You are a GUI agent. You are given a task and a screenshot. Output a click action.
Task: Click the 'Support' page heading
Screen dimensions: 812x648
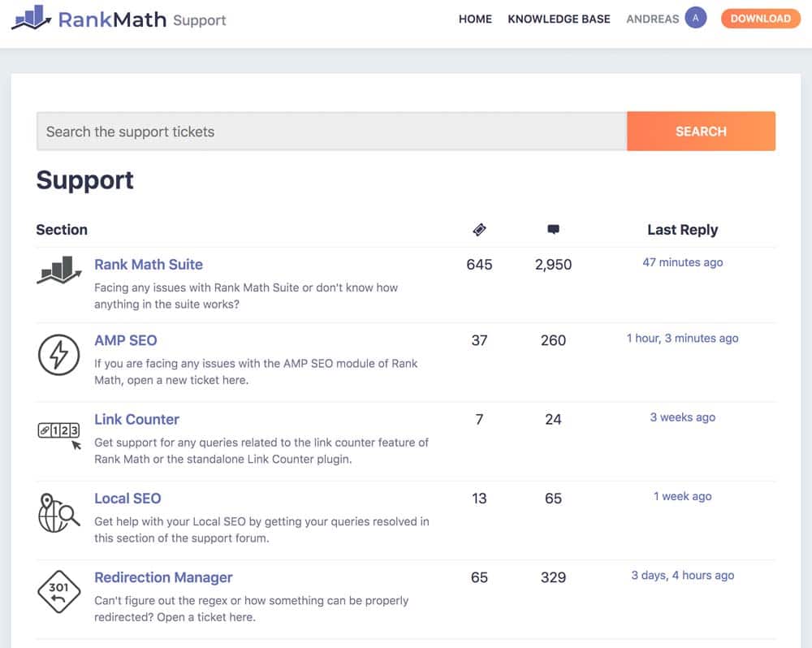click(85, 181)
